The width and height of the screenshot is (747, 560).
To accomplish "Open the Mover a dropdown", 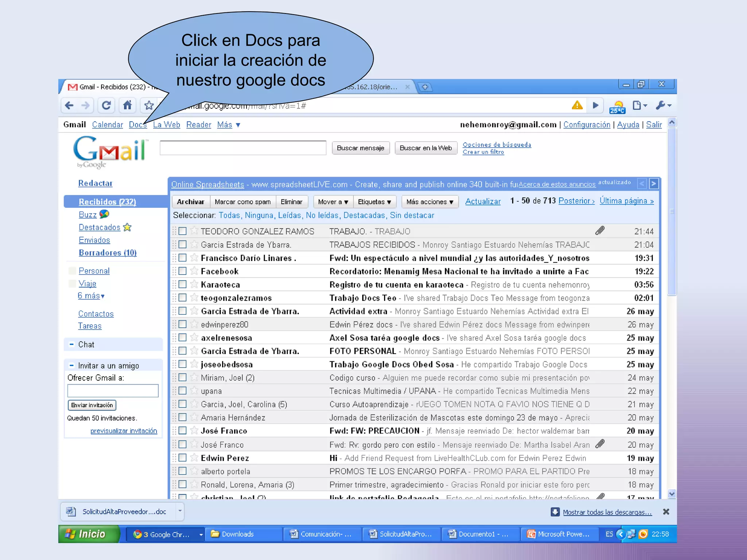I will point(333,202).
